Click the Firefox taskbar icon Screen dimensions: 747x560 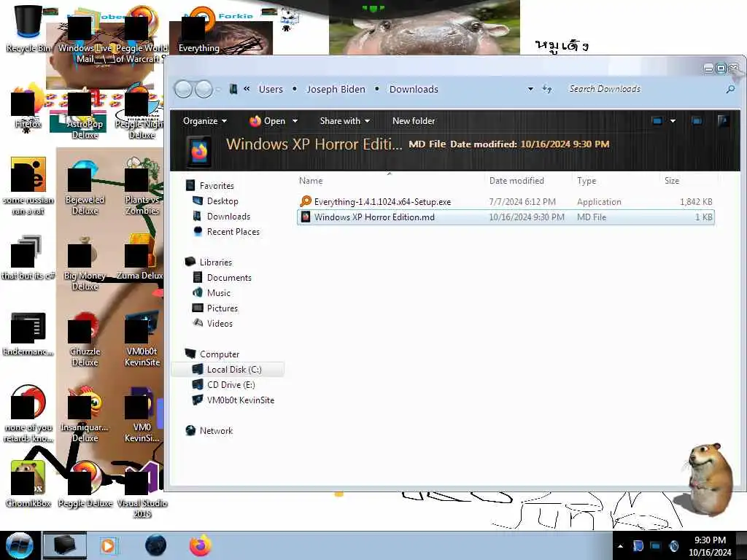point(201,545)
